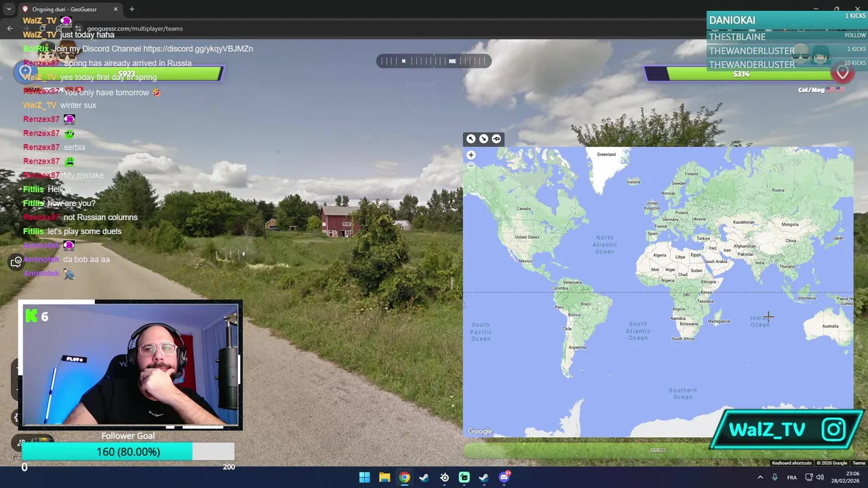The image size is (868, 488).
Task: Click the webcam overlay of the streamer
Action: click(130, 365)
